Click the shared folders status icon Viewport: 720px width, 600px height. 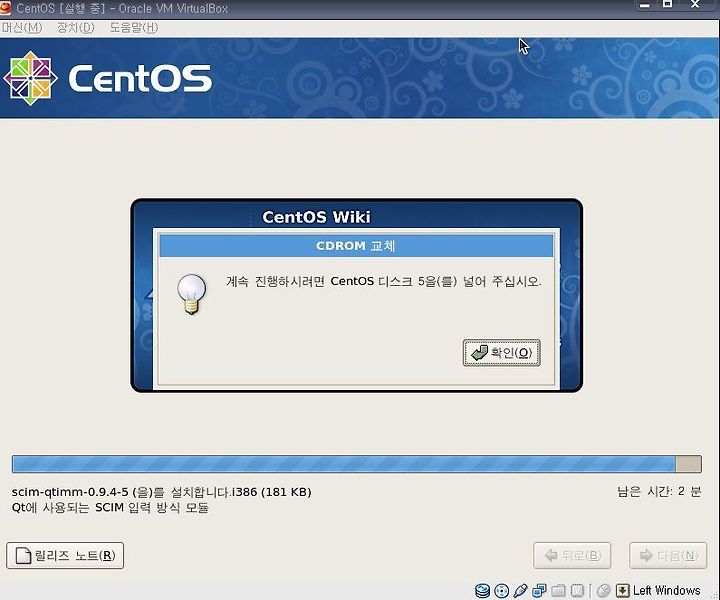click(558, 590)
